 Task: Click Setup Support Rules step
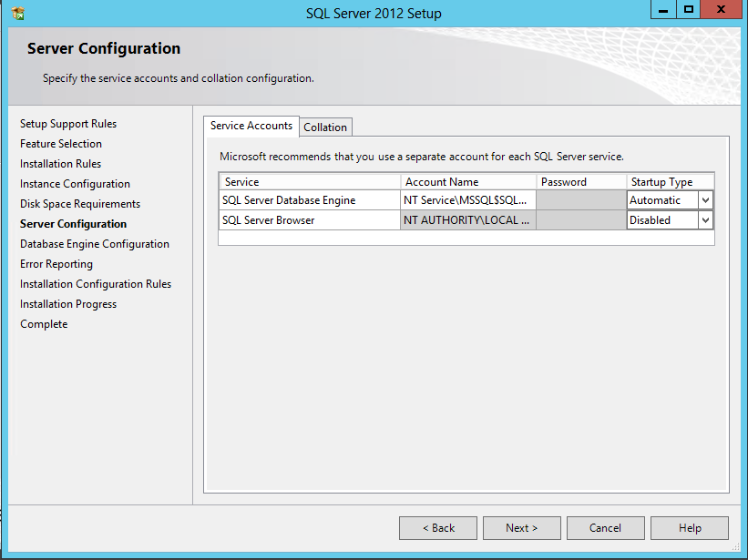tap(68, 124)
